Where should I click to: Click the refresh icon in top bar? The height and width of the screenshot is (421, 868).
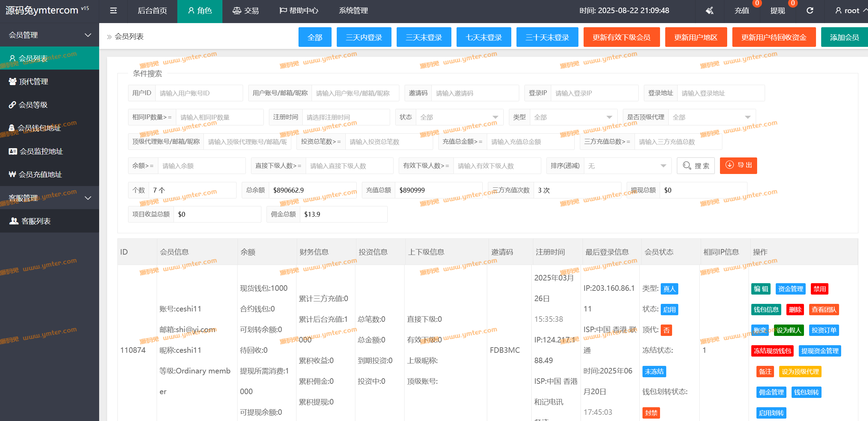point(810,11)
